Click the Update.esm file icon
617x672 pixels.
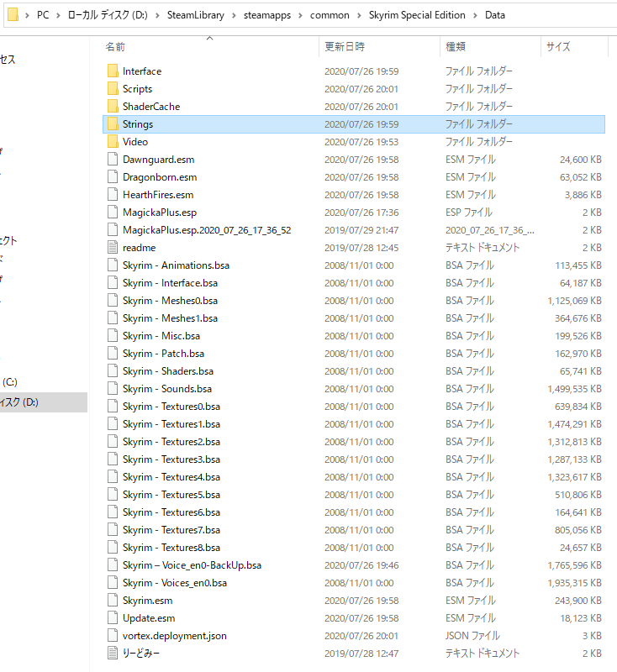(113, 618)
